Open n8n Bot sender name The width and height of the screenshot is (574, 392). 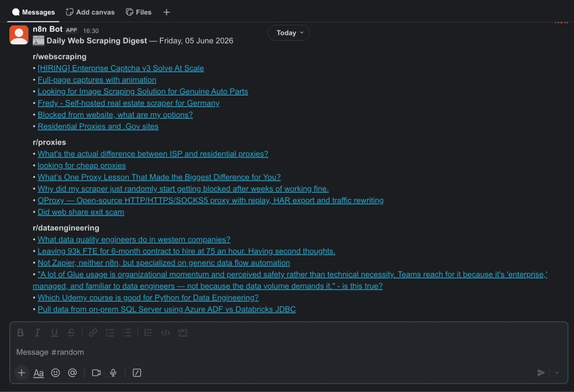click(x=48, y=29)
